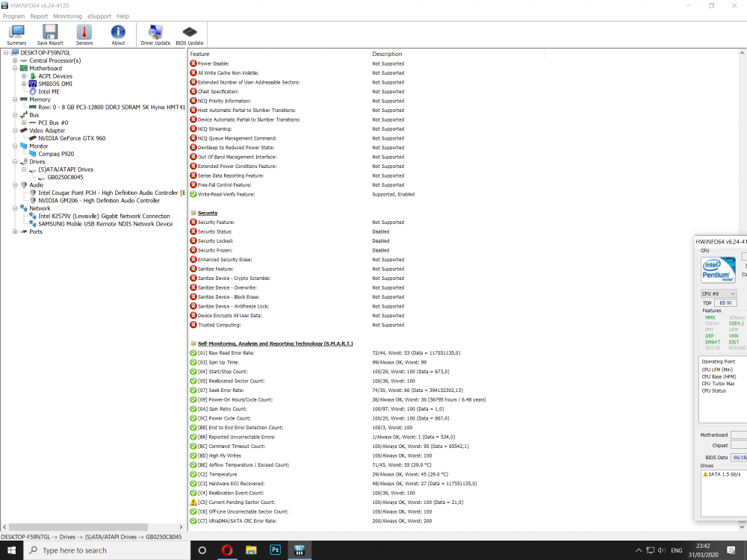Expand the SMBIOS DMI node
The width and height of the screenshot is (747, 560).
tap(24, 84)
